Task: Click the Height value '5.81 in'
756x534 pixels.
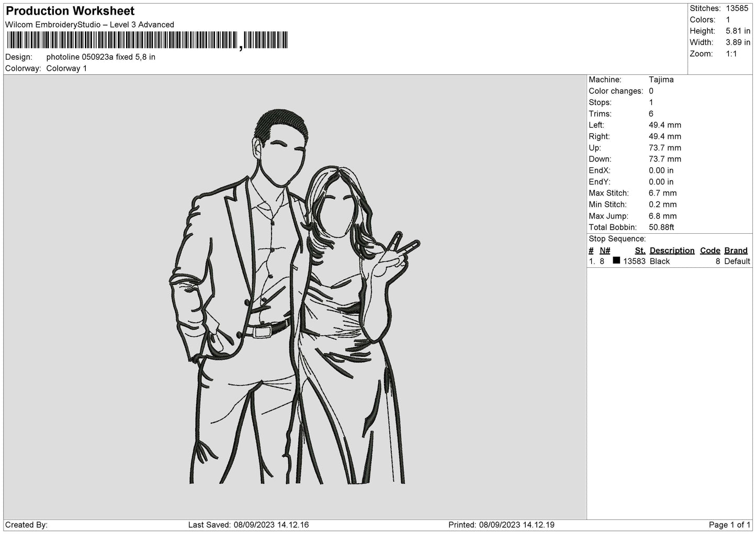Action: (738, 31)
